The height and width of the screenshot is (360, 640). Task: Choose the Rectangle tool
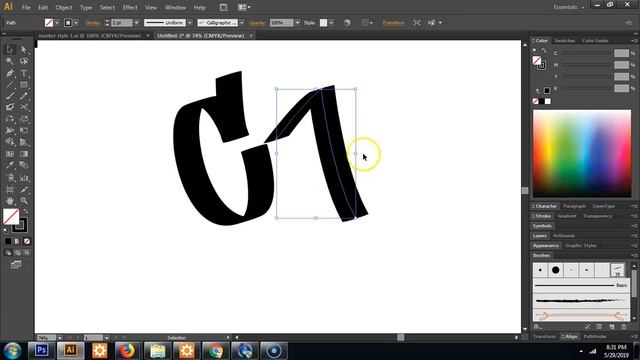pyautogui.click(x=24, y=85)
